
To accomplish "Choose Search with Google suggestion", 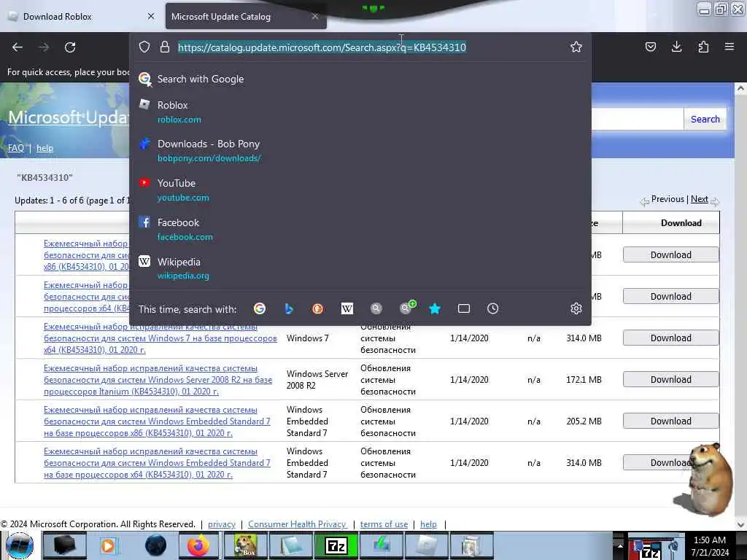I will pyautogui.click(x=360, y=79).
